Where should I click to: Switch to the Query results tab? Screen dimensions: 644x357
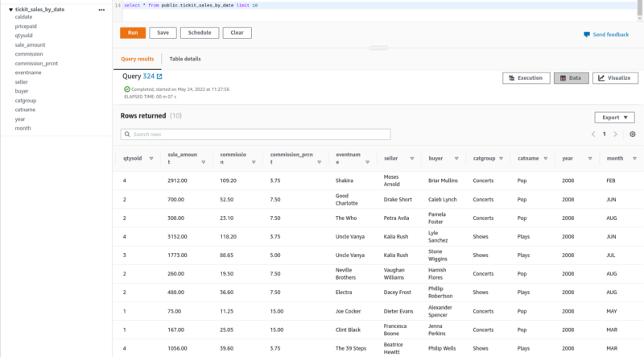tap(137, 59)
